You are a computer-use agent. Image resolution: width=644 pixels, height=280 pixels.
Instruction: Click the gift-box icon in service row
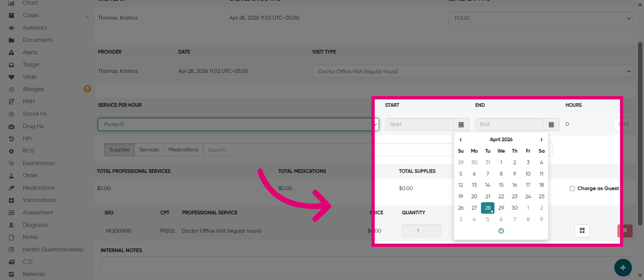[582, 230]
